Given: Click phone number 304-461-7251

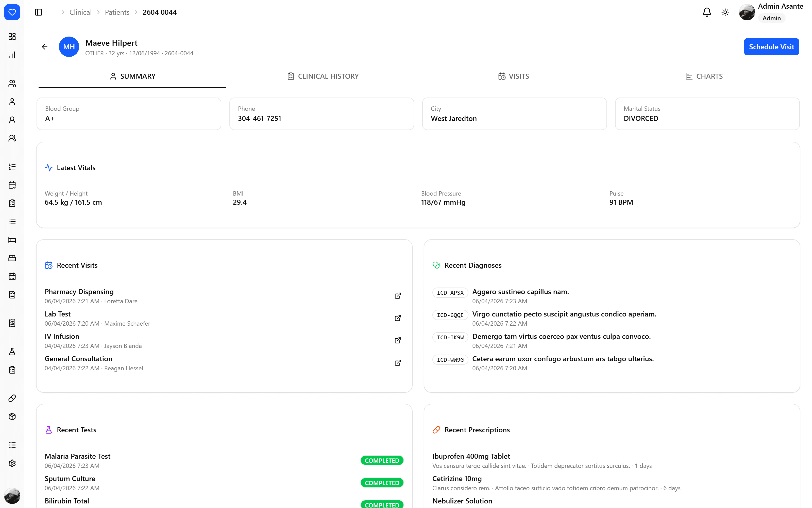Looking at the screenshot, I should (259, 119).
